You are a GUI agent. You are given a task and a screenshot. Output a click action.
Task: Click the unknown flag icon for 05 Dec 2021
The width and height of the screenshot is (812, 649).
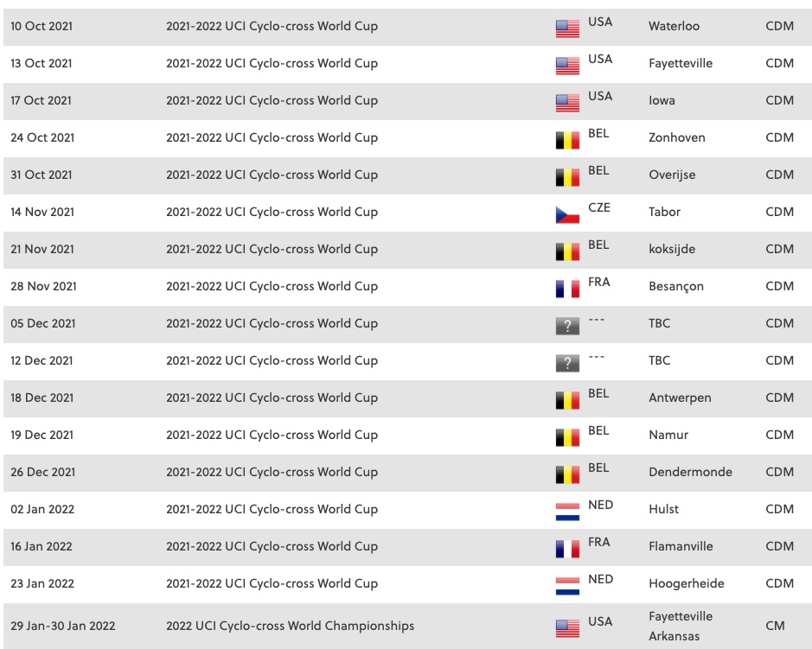[x=567, y=326]
